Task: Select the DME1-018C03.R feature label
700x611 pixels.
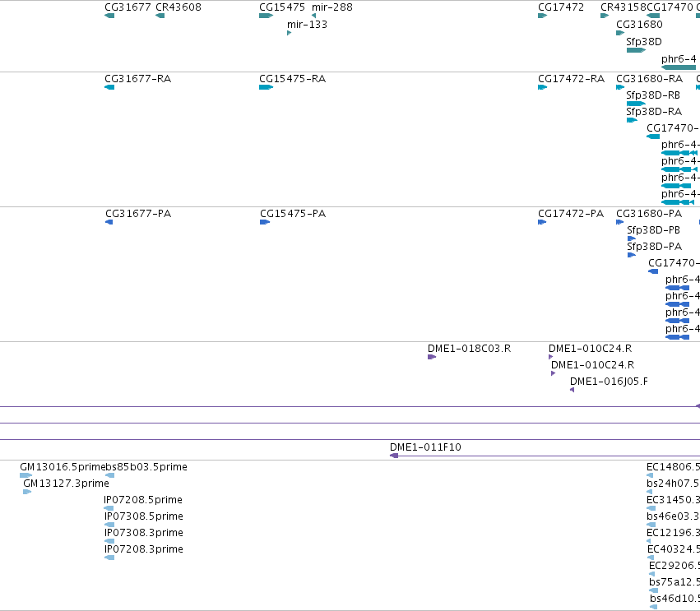Action: [x=469, y=349]
